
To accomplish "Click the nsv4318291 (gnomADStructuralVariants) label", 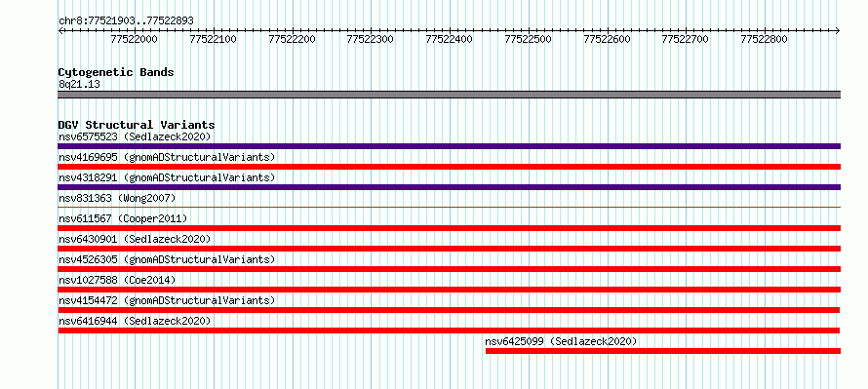I will [167, 177].
